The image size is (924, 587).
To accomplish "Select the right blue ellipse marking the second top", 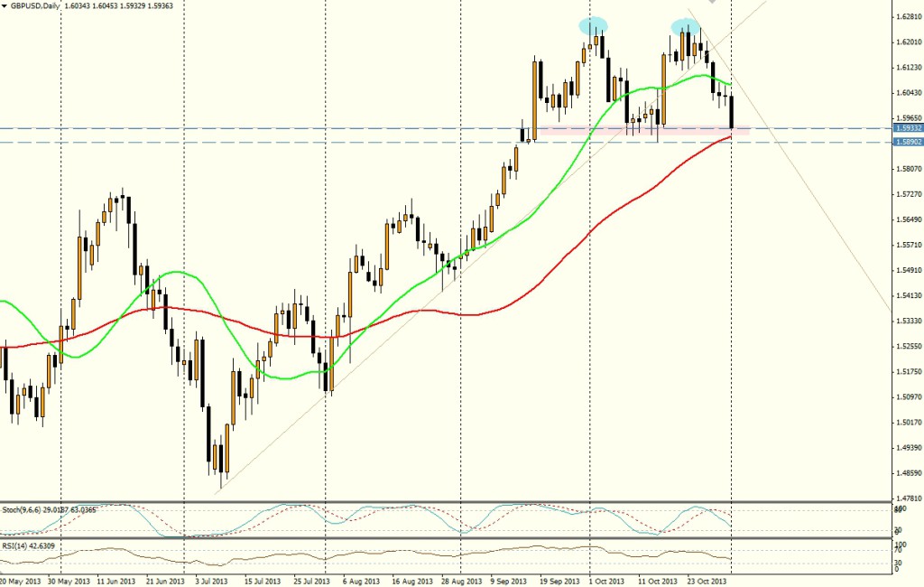I will (x=685, y=25).
